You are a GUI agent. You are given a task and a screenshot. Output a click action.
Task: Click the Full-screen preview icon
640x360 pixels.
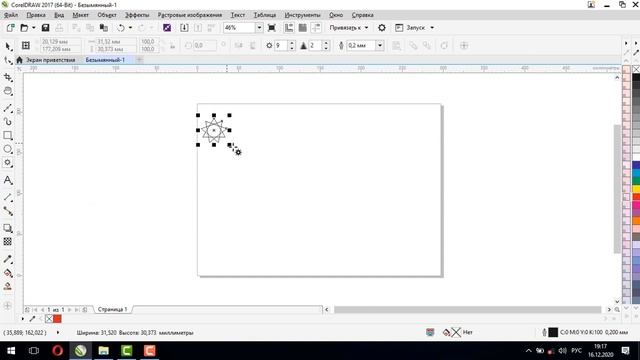[271, 28]
